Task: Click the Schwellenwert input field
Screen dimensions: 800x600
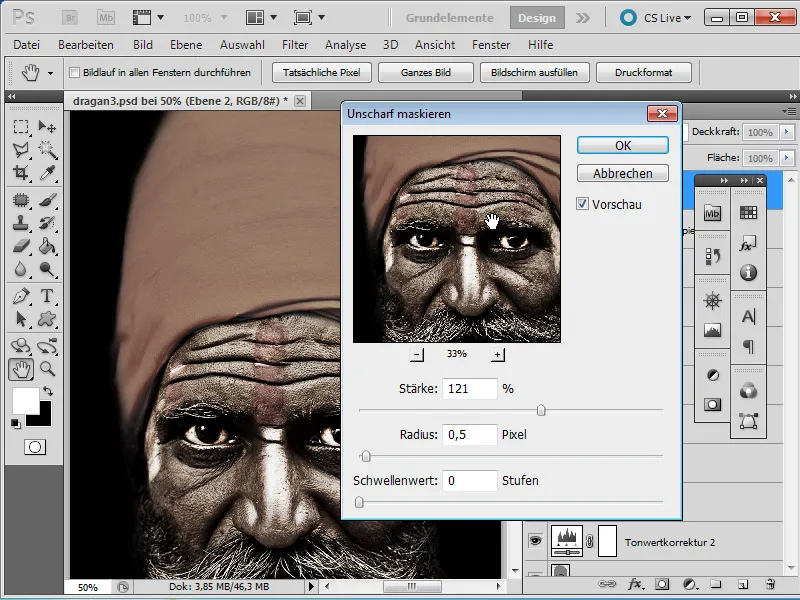Action: [x=469, y=481]
